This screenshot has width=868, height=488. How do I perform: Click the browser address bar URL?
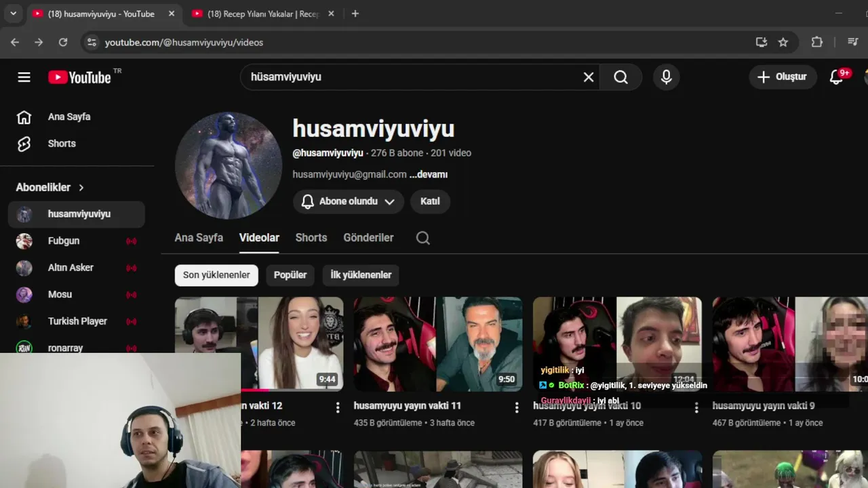pos(184,42)
